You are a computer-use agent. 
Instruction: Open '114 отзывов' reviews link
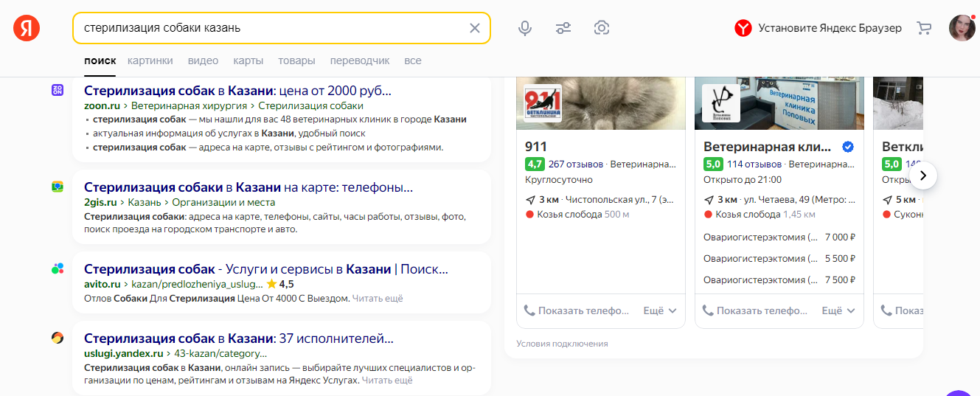click(754, 164)
